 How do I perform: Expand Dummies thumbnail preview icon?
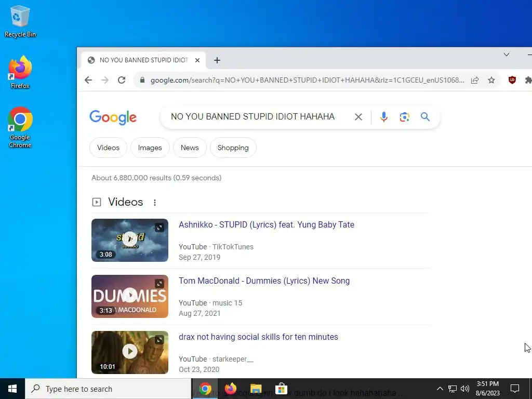(159, 283)
